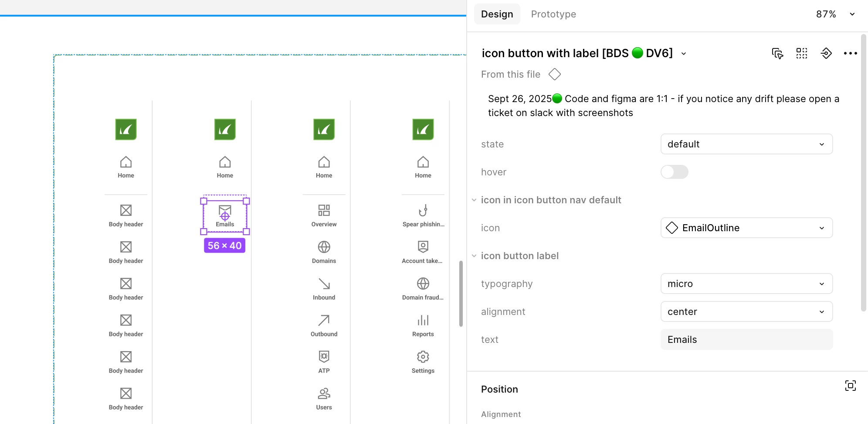The width and height of the screenshot is (868, 424).
Task: Click the ATP bug shield icon
Action: pos(324,357)
